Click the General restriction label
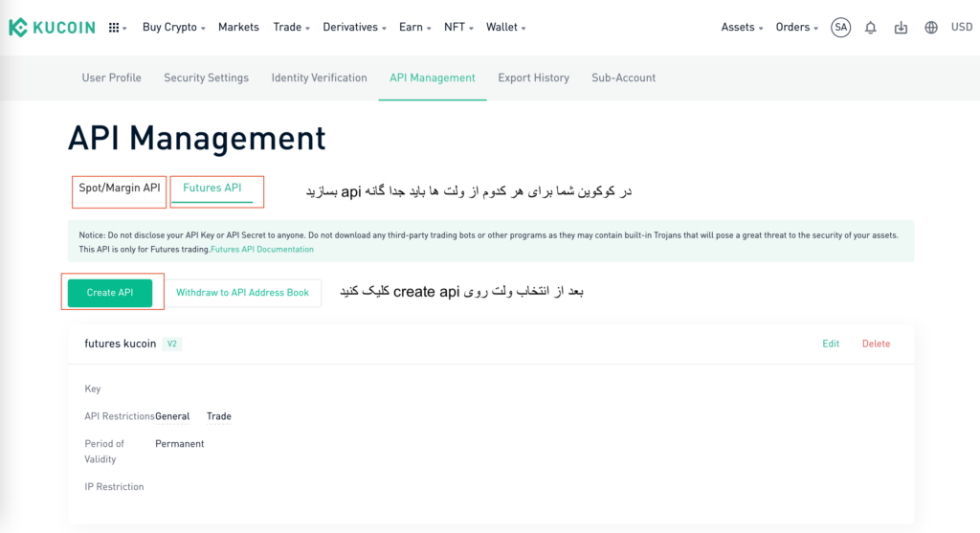This screenshot has width=980, height=533. point(172,416)
